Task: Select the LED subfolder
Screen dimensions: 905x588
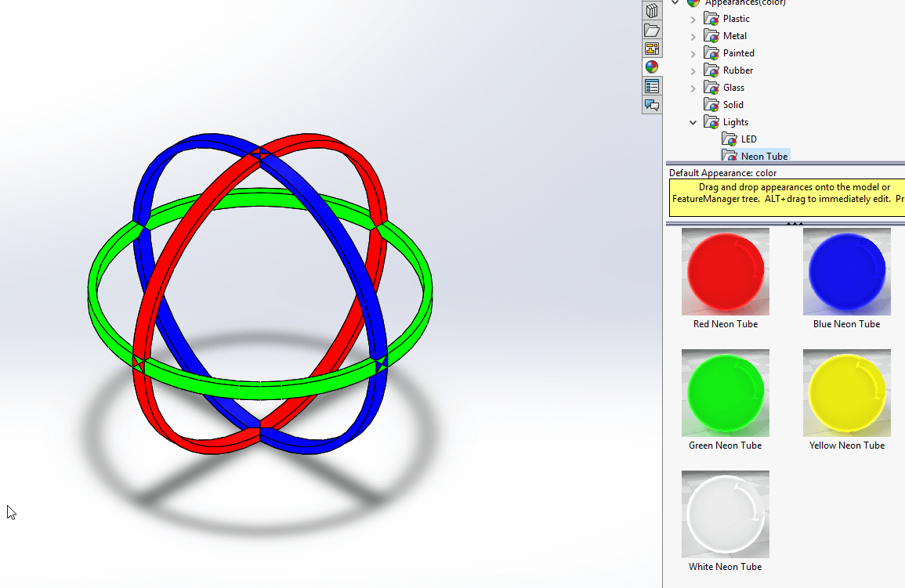Action: coord(748,139)
